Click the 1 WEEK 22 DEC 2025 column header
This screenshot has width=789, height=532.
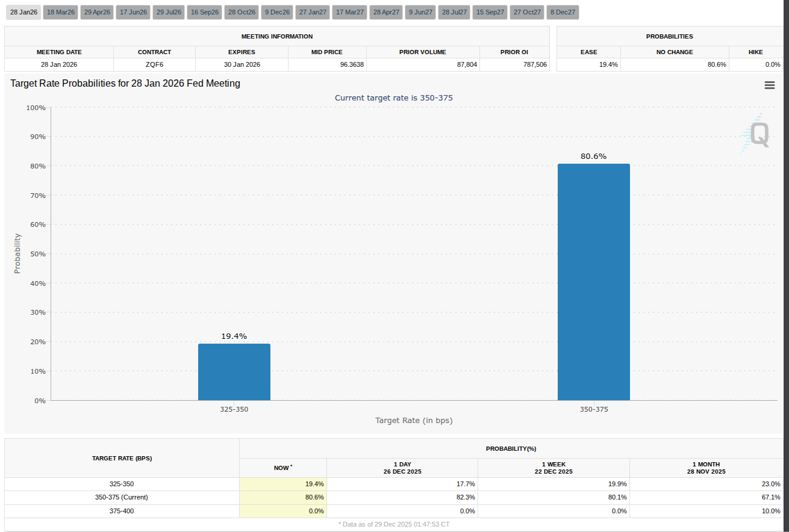click(x=553, y=468)
